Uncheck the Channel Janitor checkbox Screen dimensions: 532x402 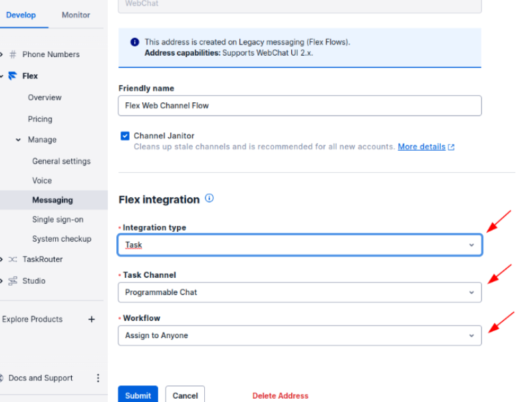[125, 136]
